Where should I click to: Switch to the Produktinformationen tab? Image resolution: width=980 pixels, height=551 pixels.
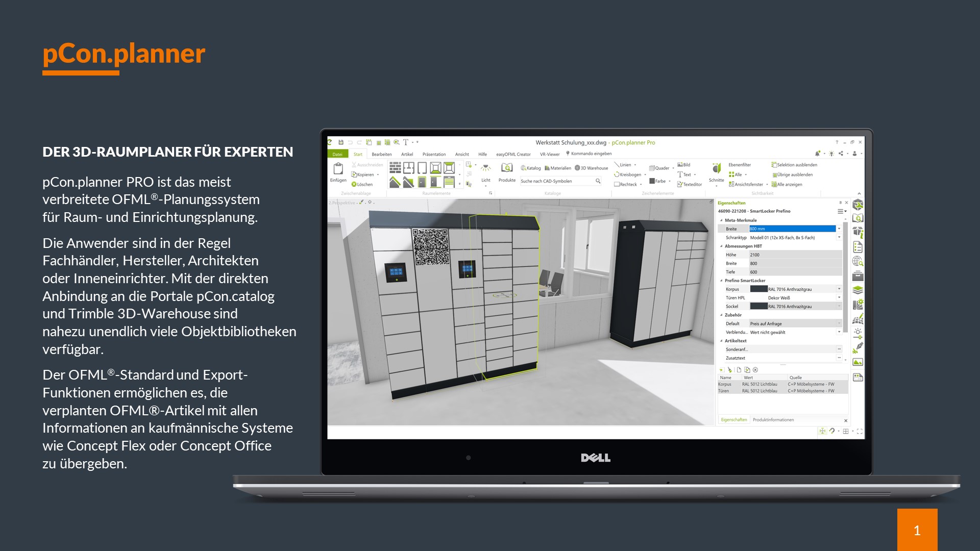coord(773,420)
